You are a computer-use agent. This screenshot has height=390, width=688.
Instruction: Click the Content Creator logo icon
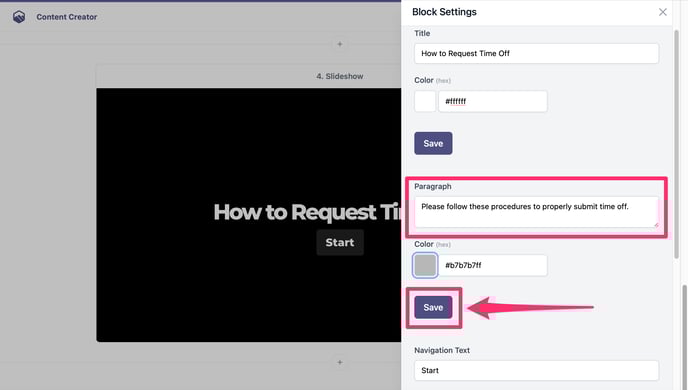(19, 17)
